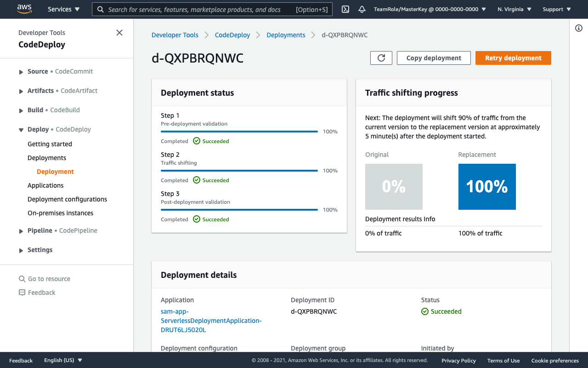The height and width of the screenshot is (368, 588).
Task: Click the magnifier icon in the search bar
Action: 101,9
